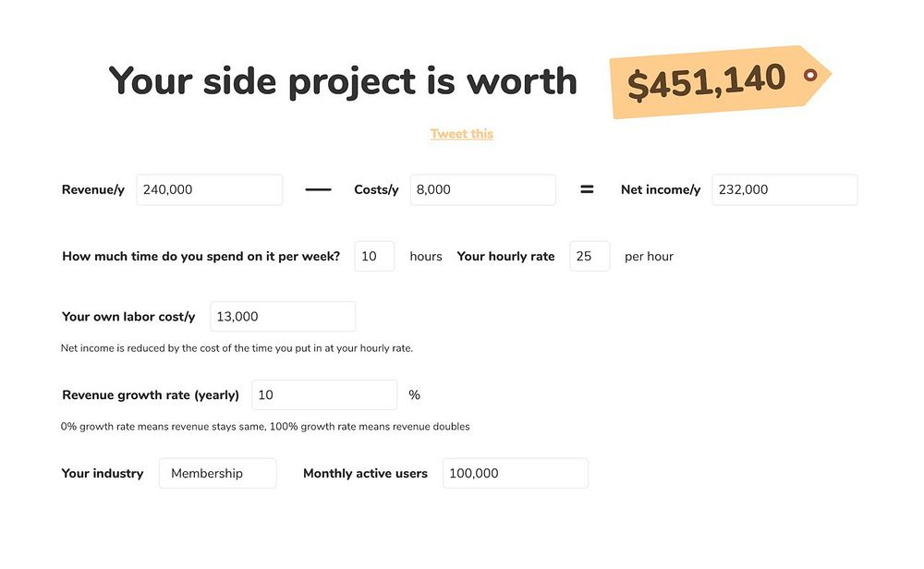
Task: Click the percent sign after growth rate
Action: [x=414, y=395]
